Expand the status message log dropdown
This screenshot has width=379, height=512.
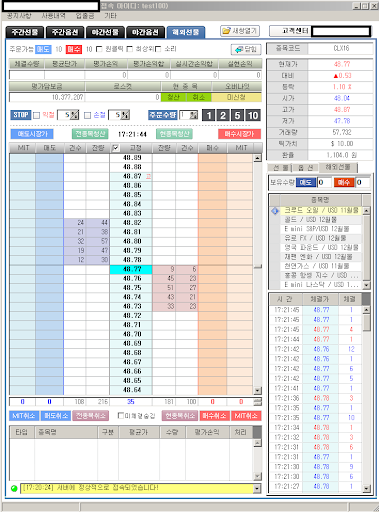click(x=257, y=489)
